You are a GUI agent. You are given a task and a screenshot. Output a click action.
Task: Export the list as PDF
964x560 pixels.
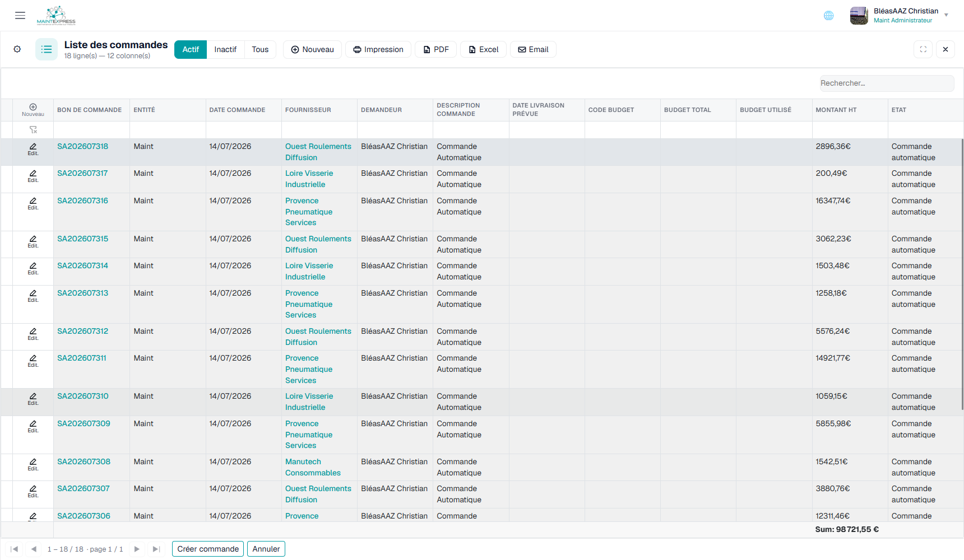[x=435, y=49]
